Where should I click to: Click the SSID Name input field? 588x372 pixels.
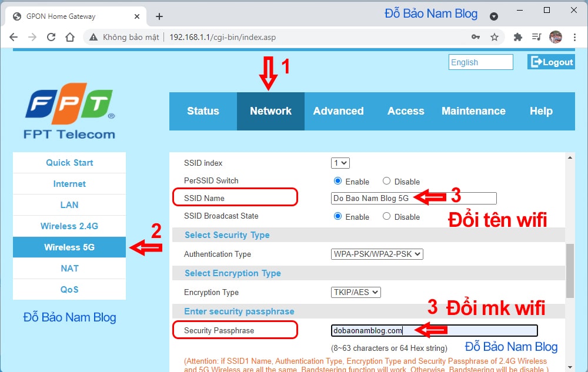tap(413, 198)
